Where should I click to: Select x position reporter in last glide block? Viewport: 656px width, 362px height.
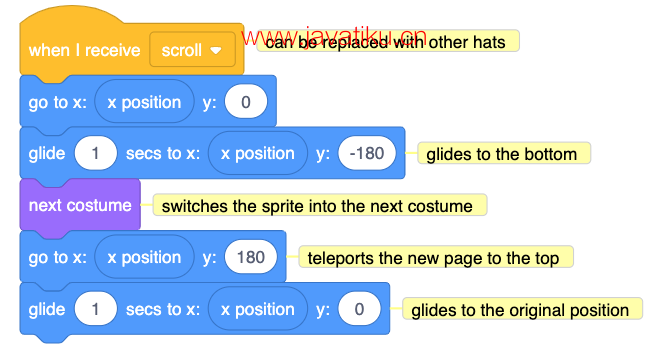point(258,309)
